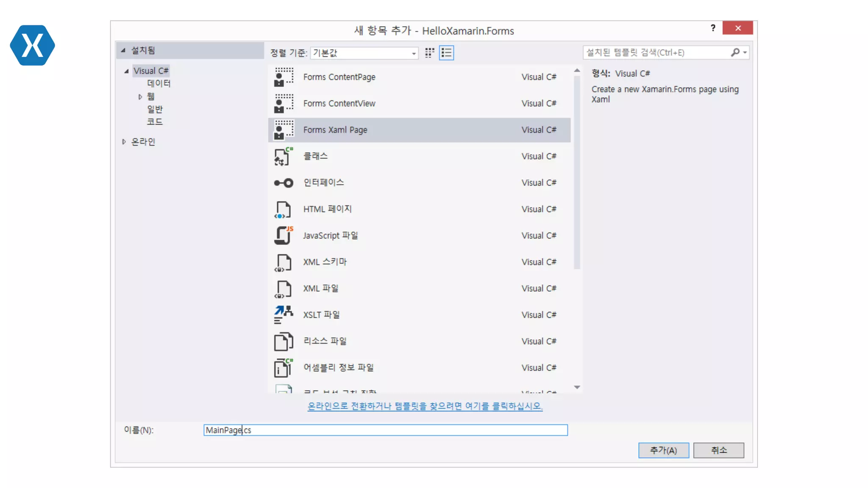Click the Forms ContentPage template icon

[284, 77]
